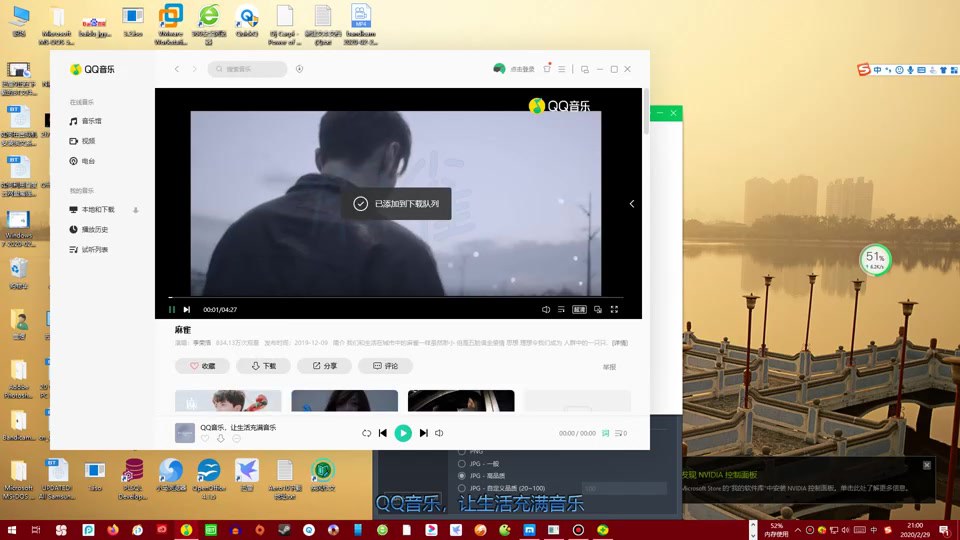Screen dimensions: 960x540
Task: Download current song from bottom bar
Action: pos(220,438)
